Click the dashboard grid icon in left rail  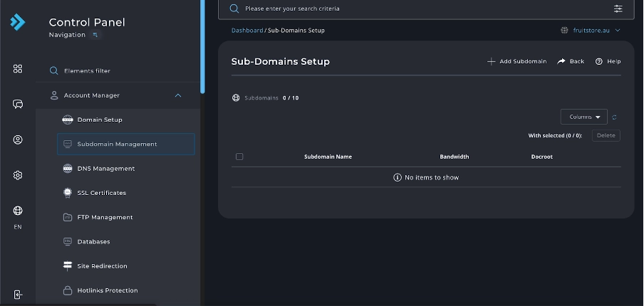click(18, 68)
